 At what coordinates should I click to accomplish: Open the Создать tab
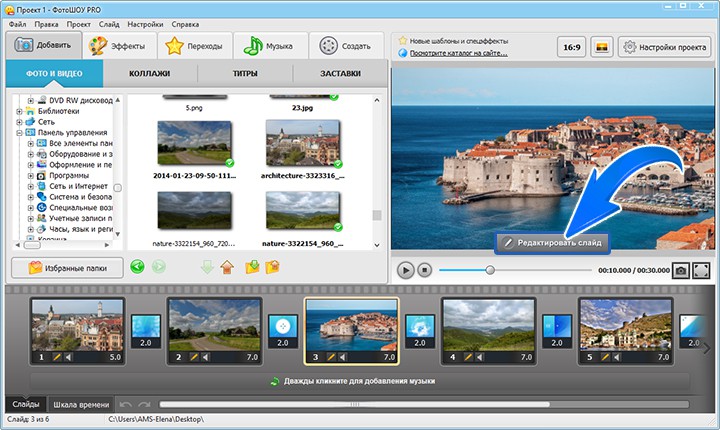pyautogui.click(x=346, y=46)
